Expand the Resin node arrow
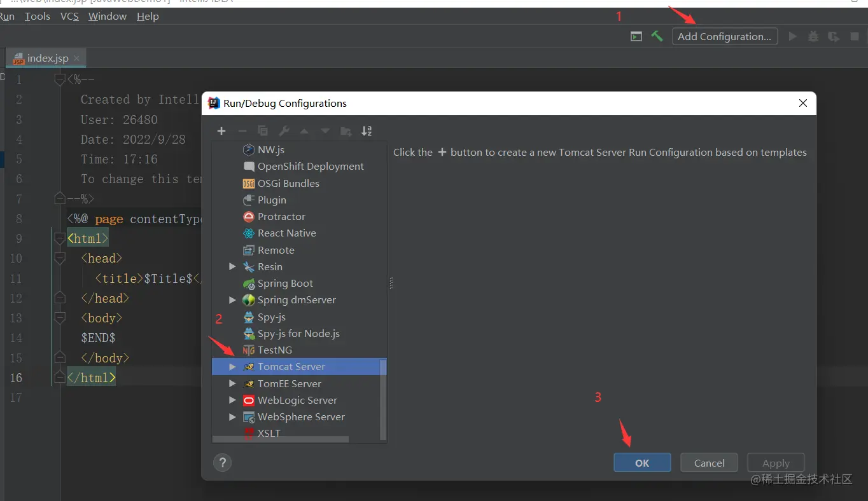The height and width of the screenshot is (501, 868). click(232, 267)
